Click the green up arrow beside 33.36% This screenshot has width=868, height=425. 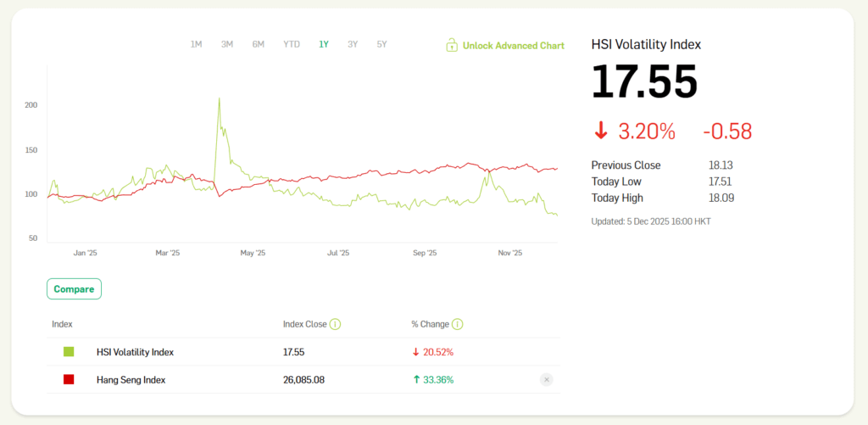pos(416,380)
